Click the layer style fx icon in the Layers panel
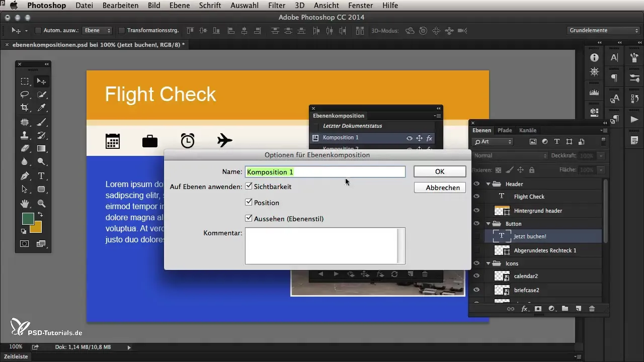 pos(524,309)
